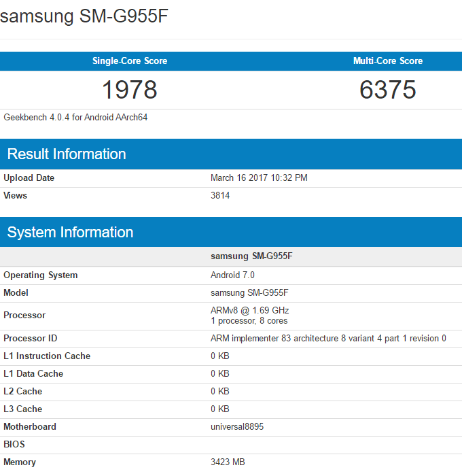Click the March 16 2017 upload date value

(x=259, y=178)
